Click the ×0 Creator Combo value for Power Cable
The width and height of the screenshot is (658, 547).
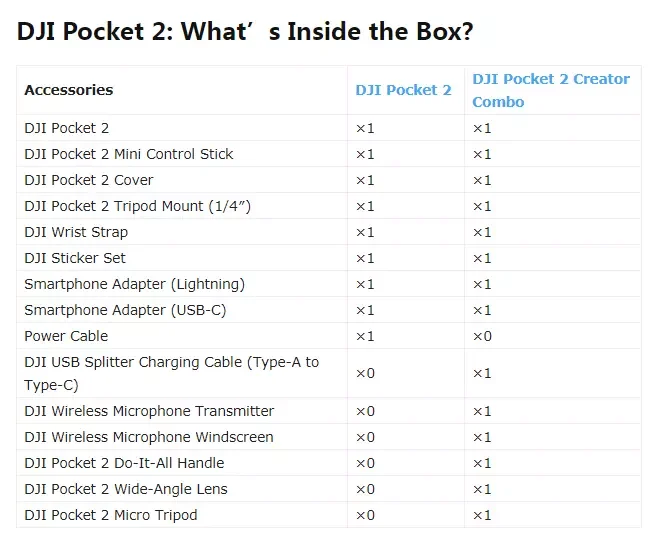(x=482, y=336)
